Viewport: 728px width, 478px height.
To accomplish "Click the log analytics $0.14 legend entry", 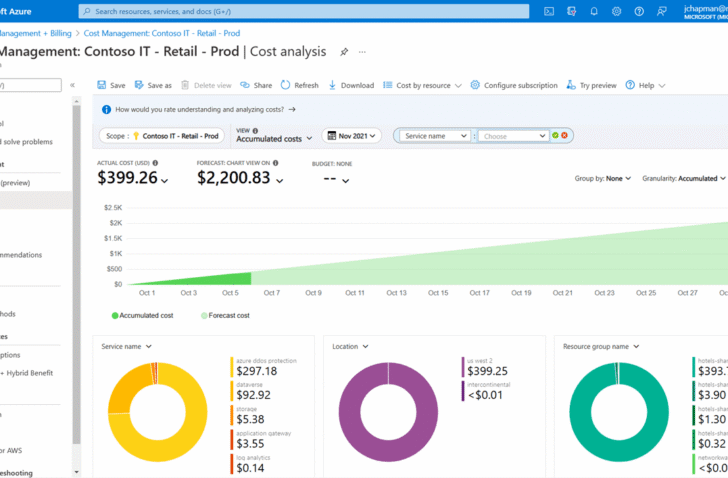I will [250, 464].
